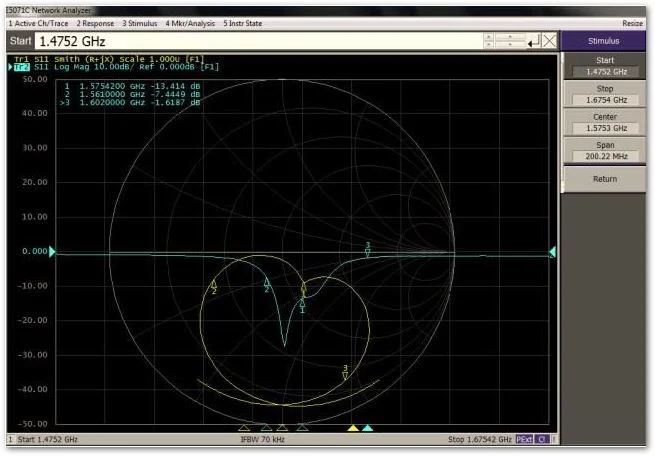Open the 5 Instr State menu
The width and height of the screenshot is (655, 456).
[242, 23]
